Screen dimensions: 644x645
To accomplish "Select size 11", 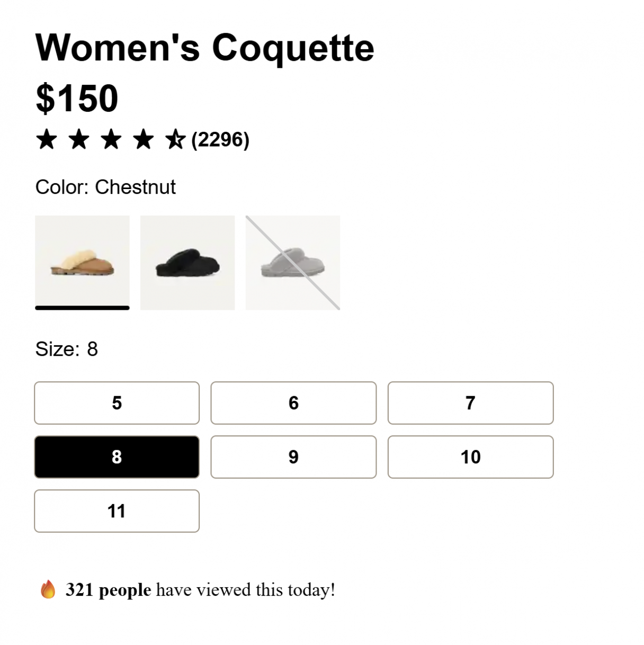I will [x=117, y=511].
